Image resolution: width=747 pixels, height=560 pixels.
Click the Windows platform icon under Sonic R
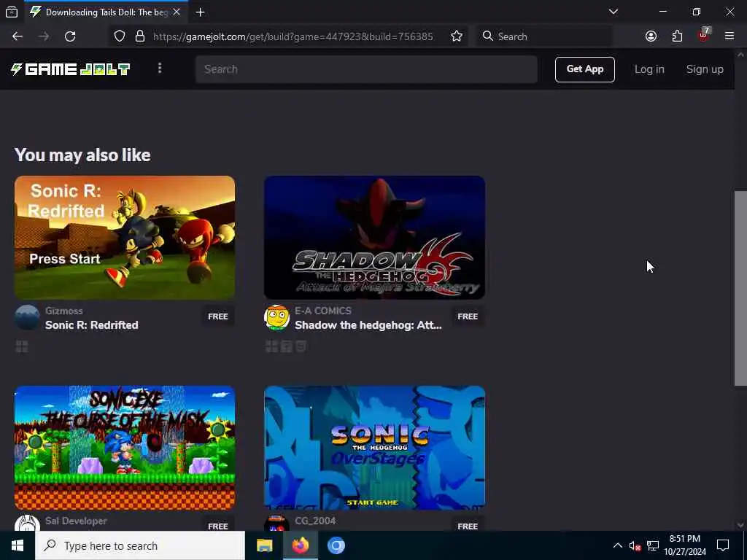[22, 346]
